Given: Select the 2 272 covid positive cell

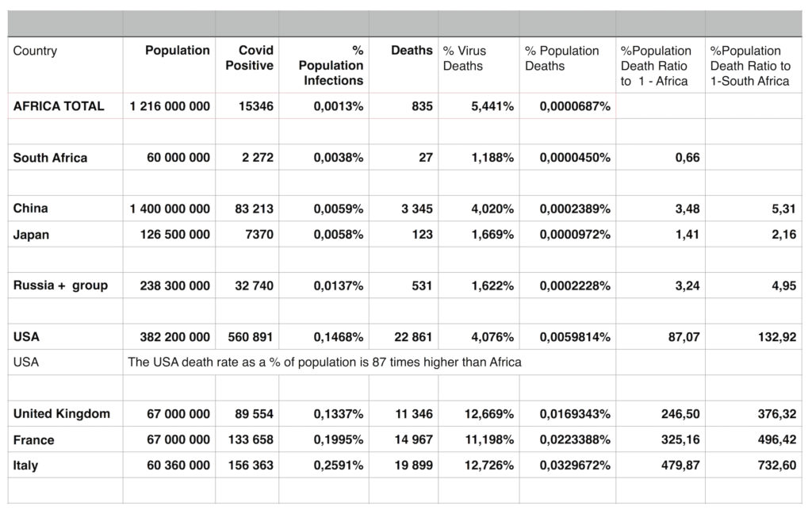Looking at the screenshot, I should 247,157.
